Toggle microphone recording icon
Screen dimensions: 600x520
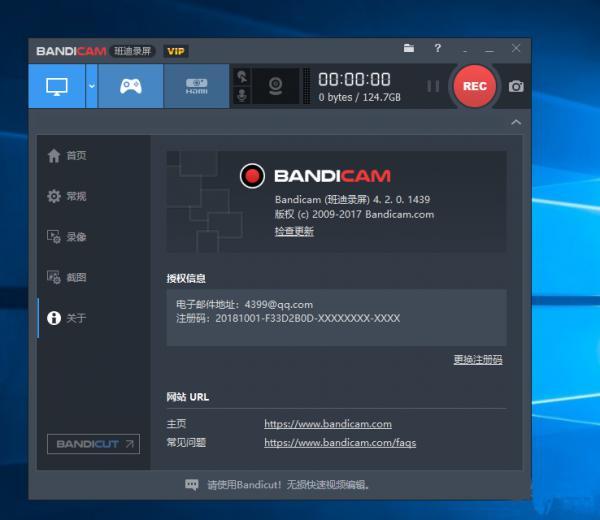coord(242,95)
